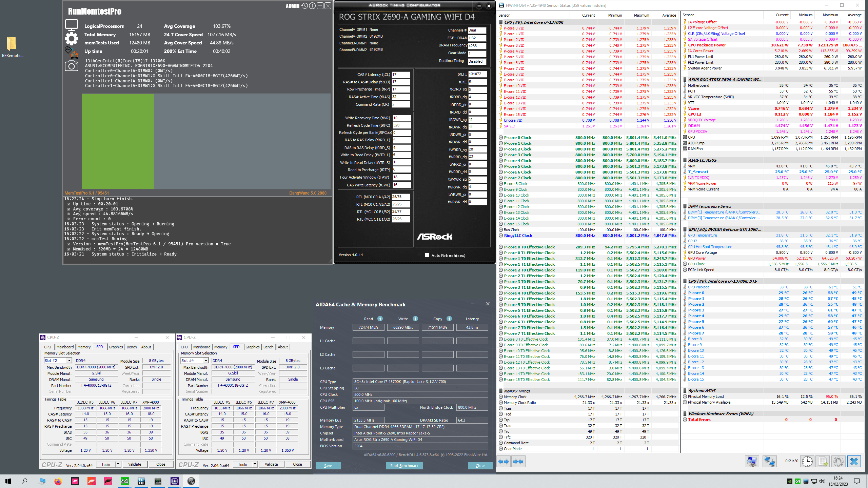Viewport: 868px width, 488px height.
Task: Switch to Mainboard tab in right CPU-Z
Action: [x=202, y=347]
